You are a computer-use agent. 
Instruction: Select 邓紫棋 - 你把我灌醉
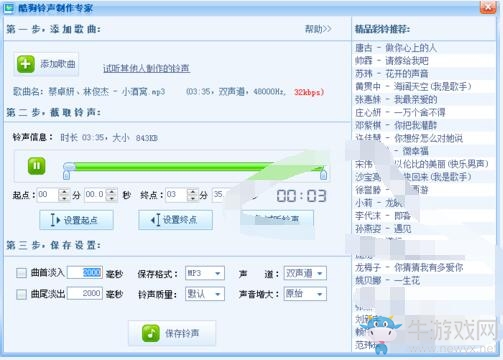click(x=396, y=126)
